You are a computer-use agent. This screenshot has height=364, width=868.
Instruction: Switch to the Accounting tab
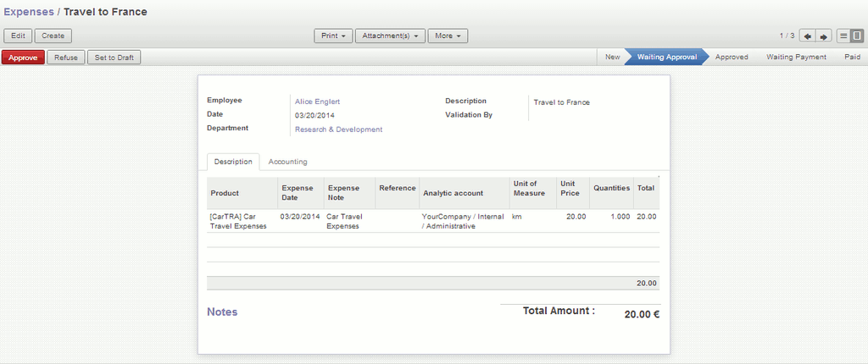(x=287, y=162)
